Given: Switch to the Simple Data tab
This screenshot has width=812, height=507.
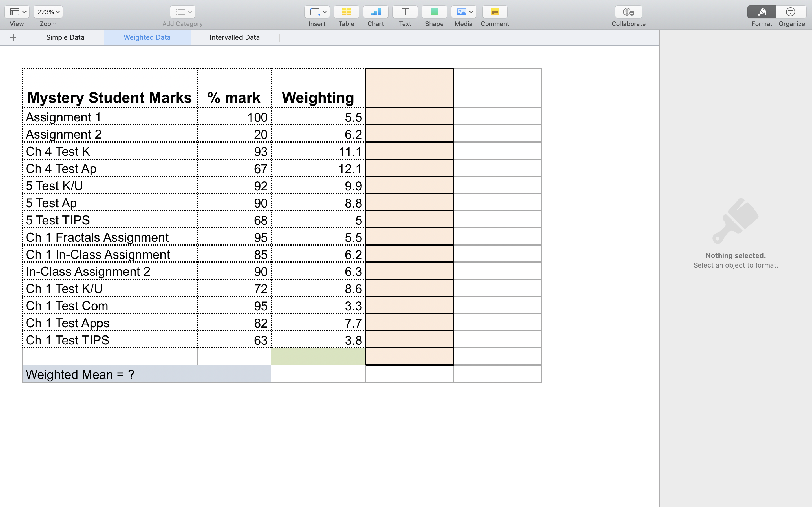Looking at the screenshot, I should pyautogui.click(x=65, y=37).
